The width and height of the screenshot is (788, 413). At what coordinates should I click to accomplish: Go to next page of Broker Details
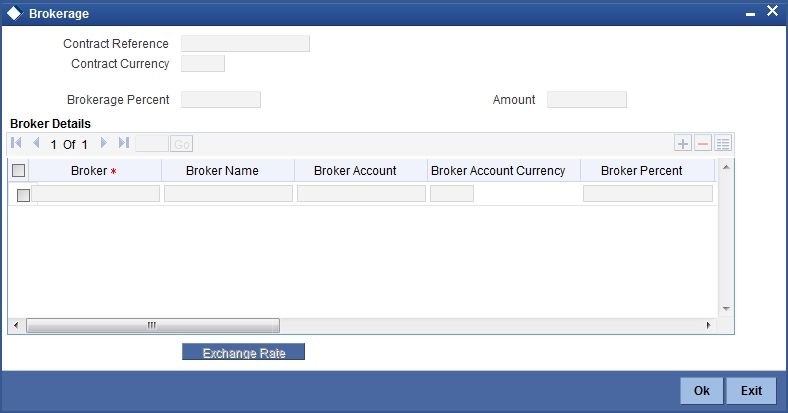point(104,143)
